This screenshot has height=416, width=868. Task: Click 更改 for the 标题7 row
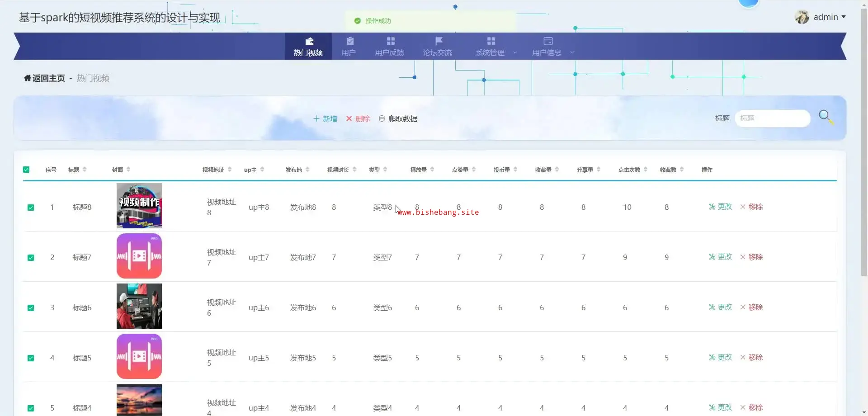(x=720, y=257)
